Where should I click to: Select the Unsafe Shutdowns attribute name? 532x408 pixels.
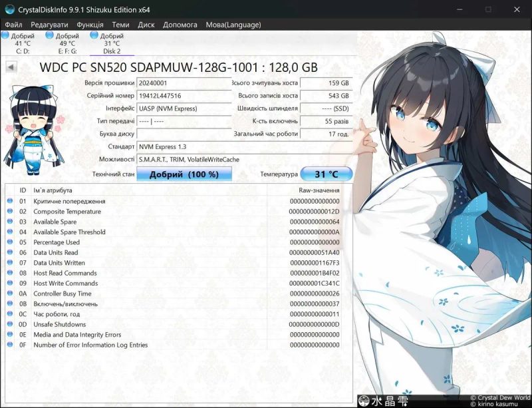coord(60,324)
